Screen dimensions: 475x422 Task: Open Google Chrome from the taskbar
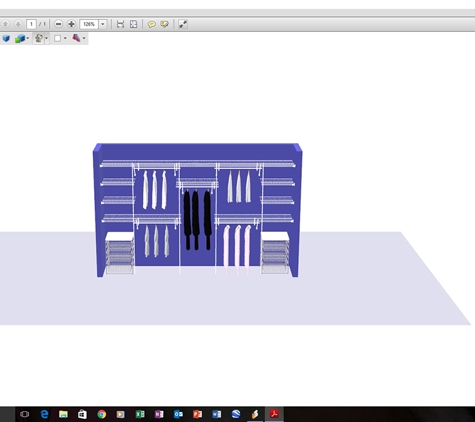pyautogui.click(x=101, y=414)
